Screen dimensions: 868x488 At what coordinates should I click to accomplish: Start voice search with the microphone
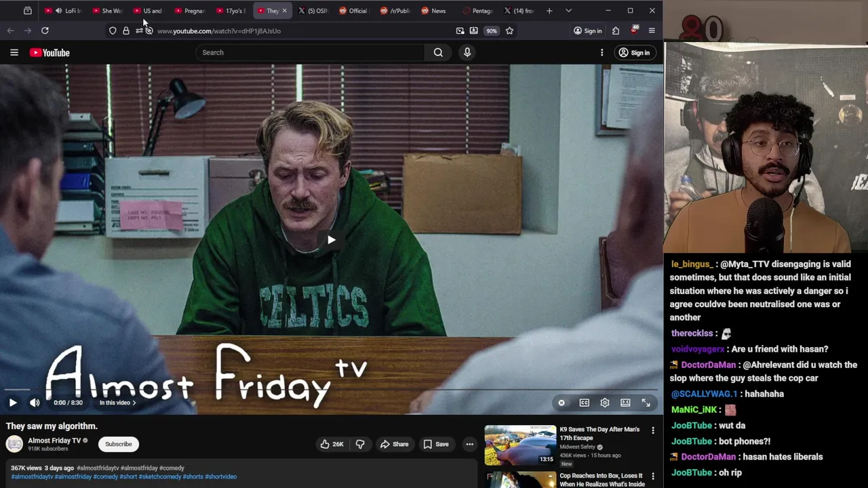click(x=467, y=52)
